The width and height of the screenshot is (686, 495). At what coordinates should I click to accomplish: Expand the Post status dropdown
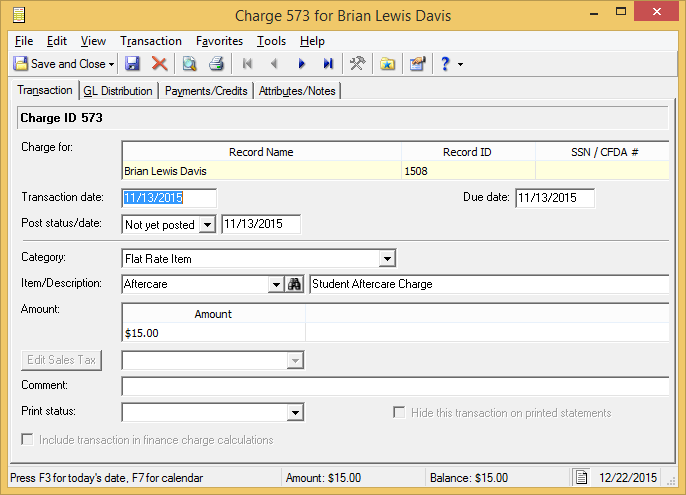pos(207,225)
